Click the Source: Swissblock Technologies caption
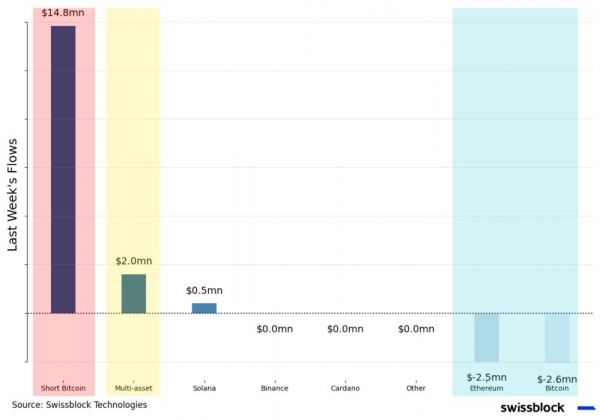This screenshot has height=420, width=600. pyautogui.click(x=79, y=405)
